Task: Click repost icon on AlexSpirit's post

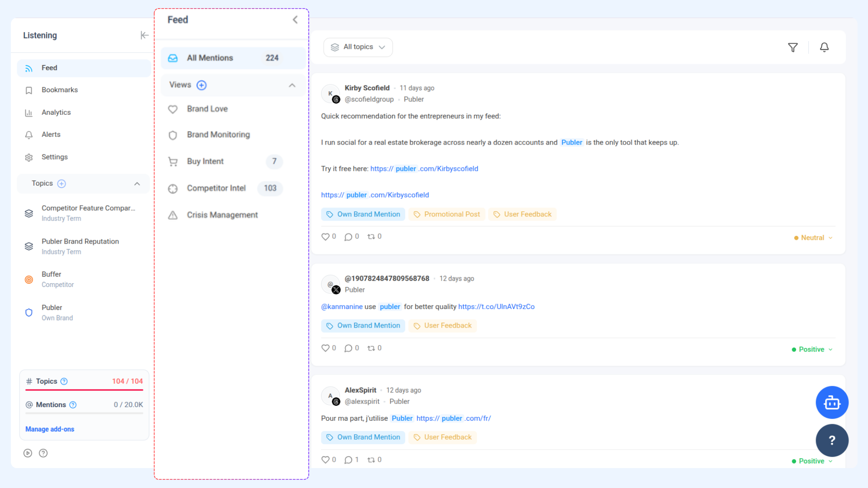Action: (371, 460)
